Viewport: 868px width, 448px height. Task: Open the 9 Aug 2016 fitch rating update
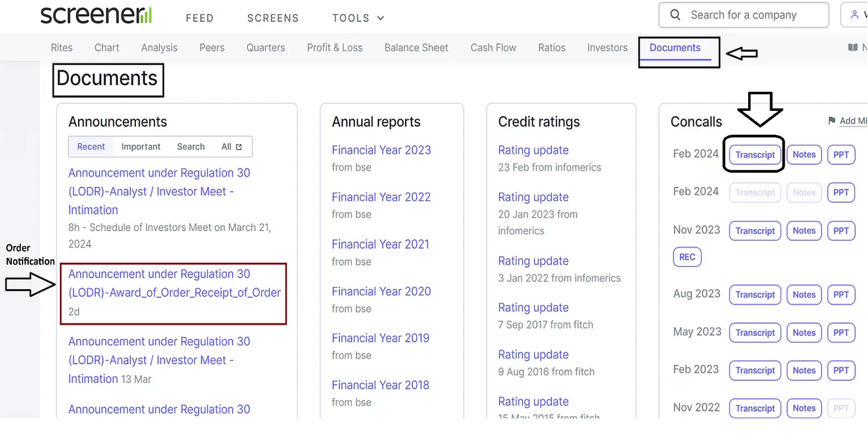(533, 354)
